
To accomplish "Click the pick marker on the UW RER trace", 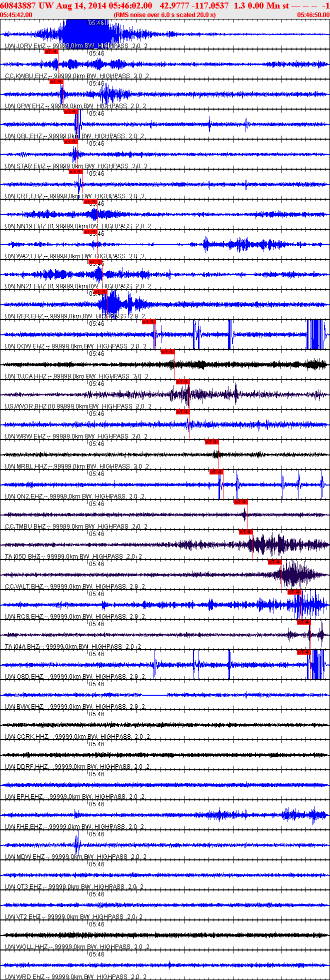I will tap(100, 292).
